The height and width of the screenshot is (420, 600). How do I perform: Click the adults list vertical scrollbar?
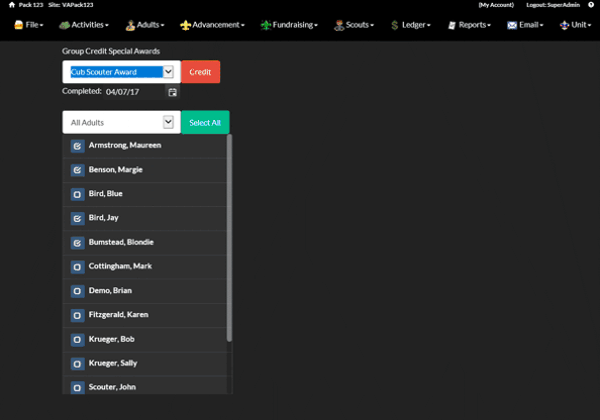point(229,238)
